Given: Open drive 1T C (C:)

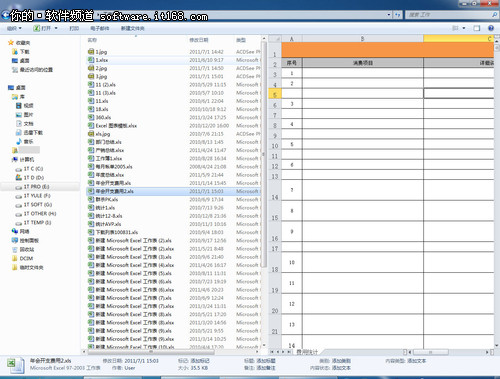Looking at the screenshot, I should (x=29, y=169).
